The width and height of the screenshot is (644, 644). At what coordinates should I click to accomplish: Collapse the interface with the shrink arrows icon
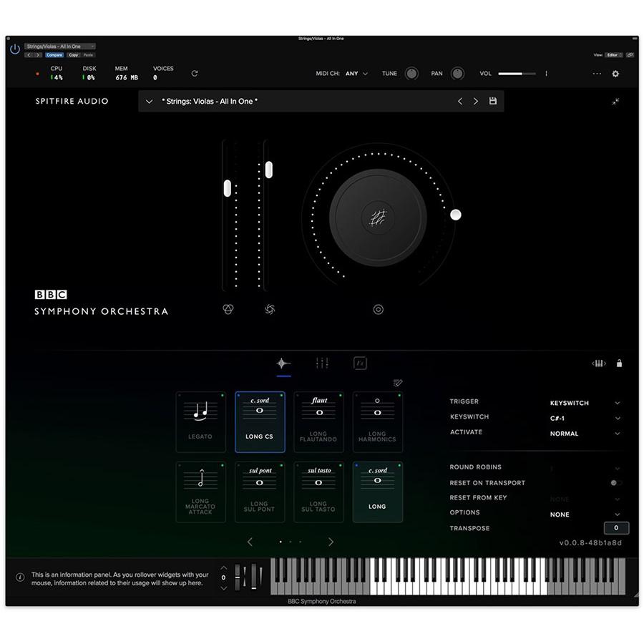[x=615, y=102]
